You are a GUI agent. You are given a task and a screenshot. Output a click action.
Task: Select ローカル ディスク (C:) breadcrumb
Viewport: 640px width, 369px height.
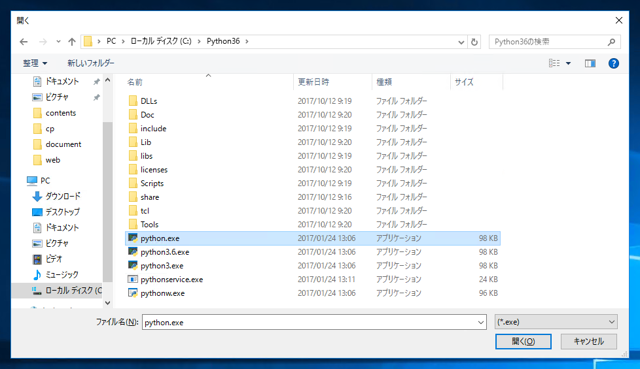click(x=161, y=41)
